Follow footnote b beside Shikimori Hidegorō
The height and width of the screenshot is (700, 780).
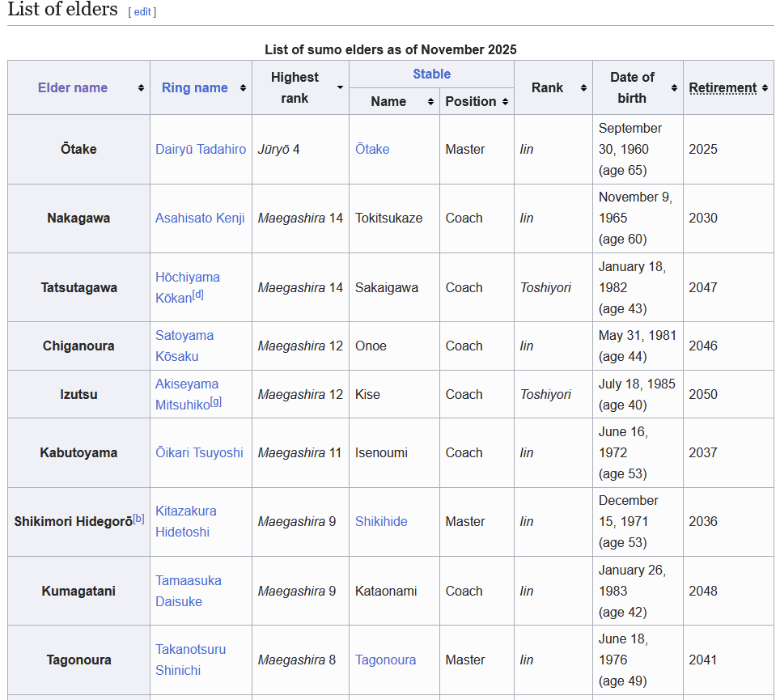[x=138, y=518]
